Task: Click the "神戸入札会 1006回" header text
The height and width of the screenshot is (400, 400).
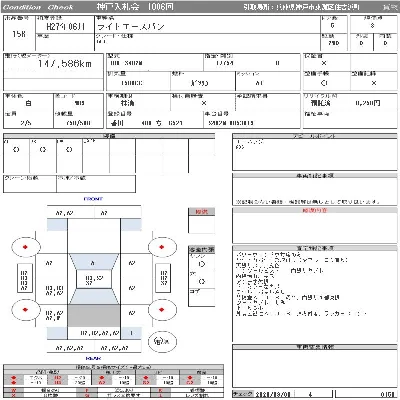Action: [135, 7]
